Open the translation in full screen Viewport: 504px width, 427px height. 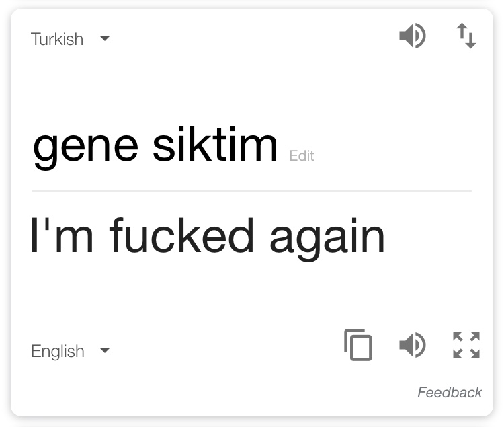[466, 345]
